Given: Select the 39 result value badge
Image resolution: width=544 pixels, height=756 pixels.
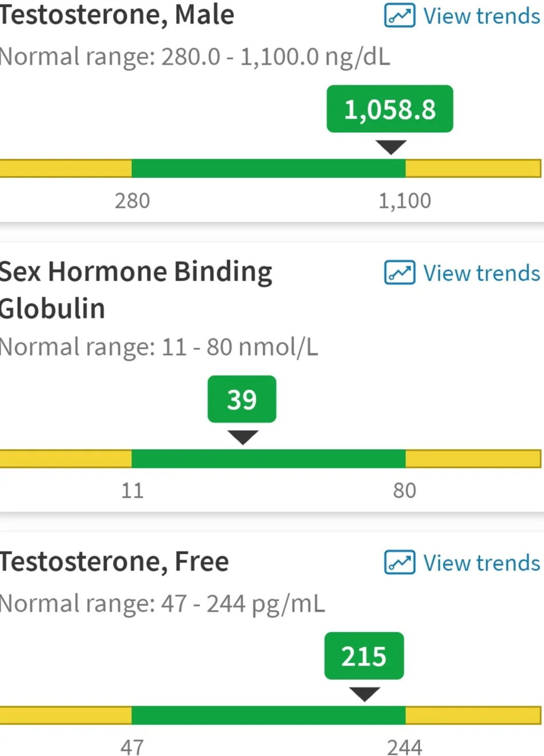Looking at the screenshot, I should (242, 399).
